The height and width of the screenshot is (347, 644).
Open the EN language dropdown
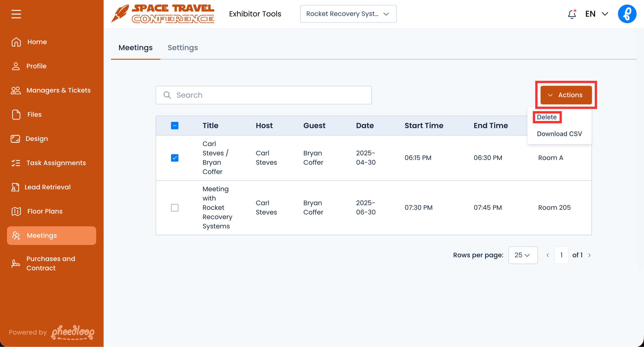click(597, 14)
